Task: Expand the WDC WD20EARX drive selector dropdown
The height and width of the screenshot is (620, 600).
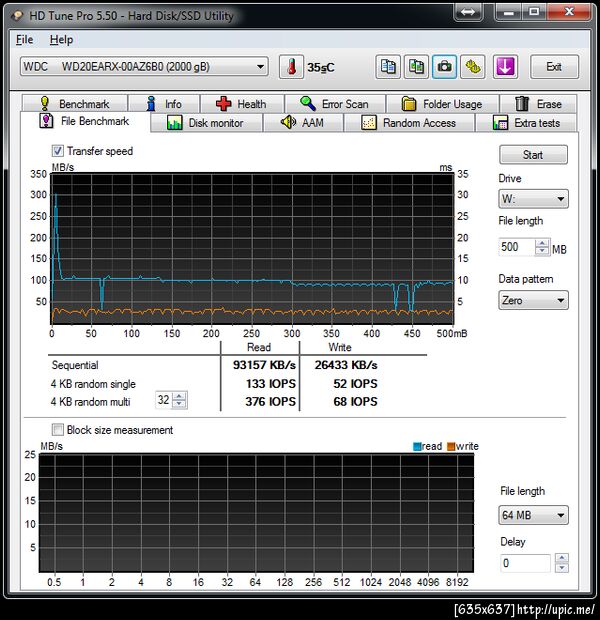Action: coord(144,67)
